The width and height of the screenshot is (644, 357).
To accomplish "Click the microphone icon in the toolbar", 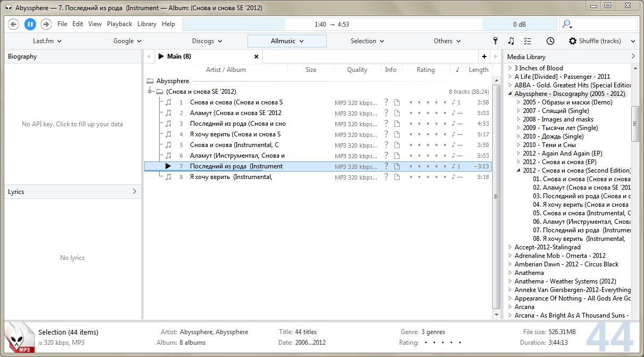I will tap(495, 41).
